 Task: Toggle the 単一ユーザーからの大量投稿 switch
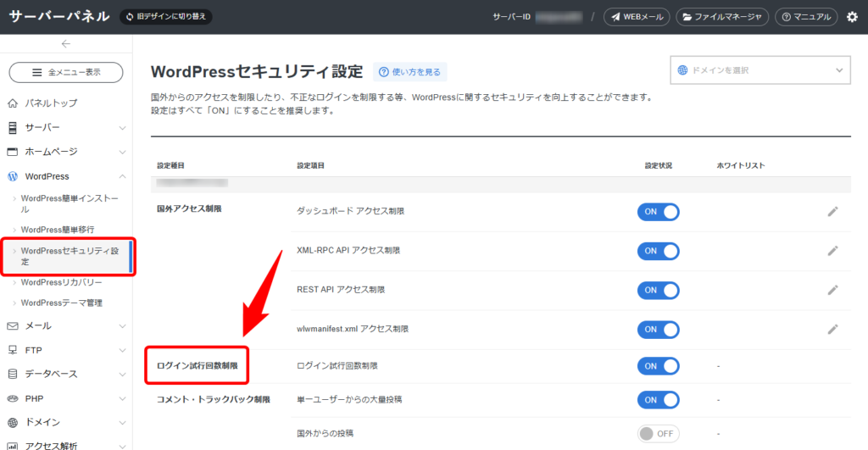point(658,399)
